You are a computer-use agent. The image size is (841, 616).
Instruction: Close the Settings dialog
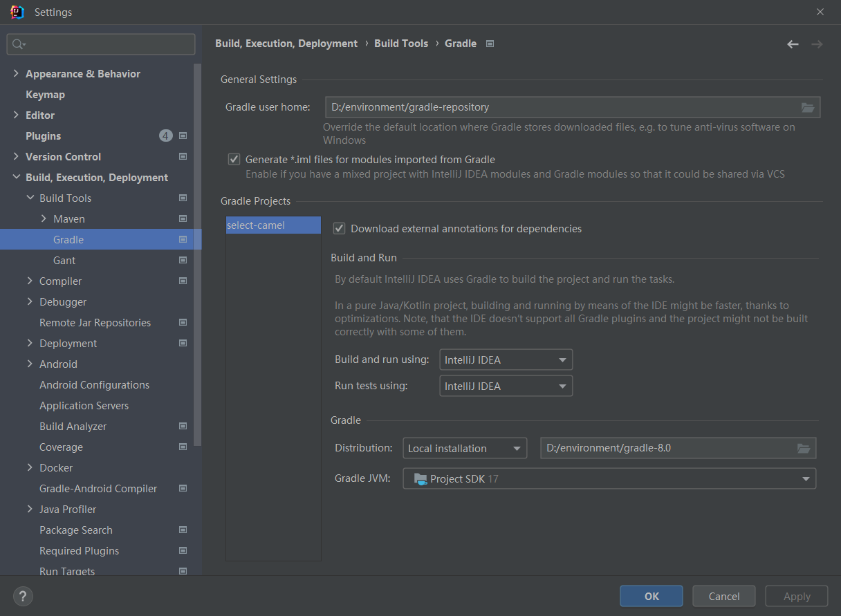[x=820, y=12]
